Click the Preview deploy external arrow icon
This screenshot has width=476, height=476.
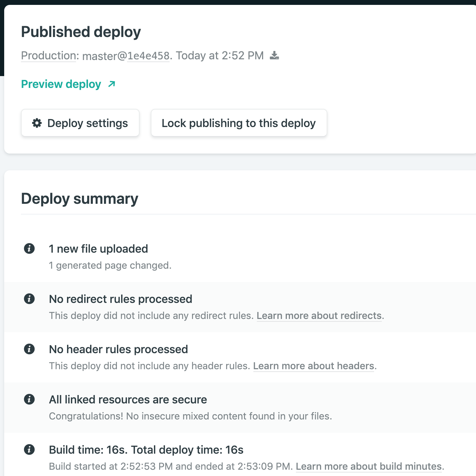112,84
